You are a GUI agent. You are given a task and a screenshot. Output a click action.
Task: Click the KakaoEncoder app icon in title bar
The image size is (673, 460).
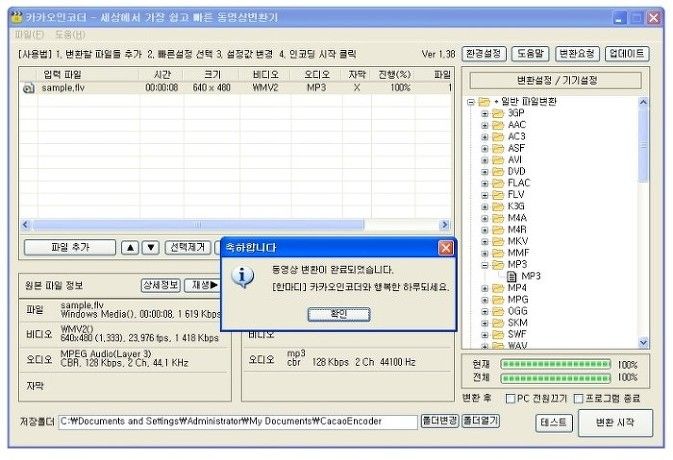click(x=17, y=18)
